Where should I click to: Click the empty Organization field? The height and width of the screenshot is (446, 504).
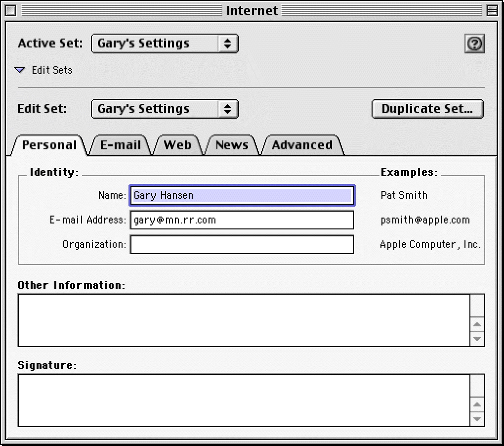(242, 245)
